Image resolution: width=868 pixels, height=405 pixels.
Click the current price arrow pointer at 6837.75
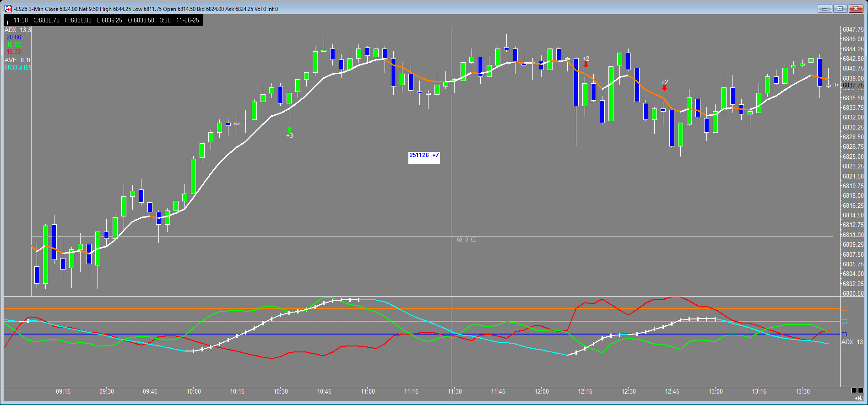click(x=836, y=85)
